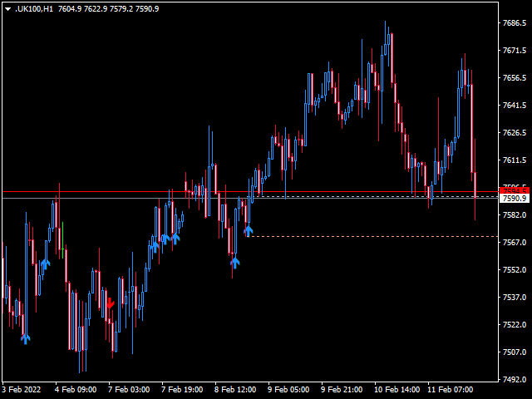Viewport: 532px width, 399px height.
Task: Click the OHLC value 7604.9 in header
Action: coord(70,9)
